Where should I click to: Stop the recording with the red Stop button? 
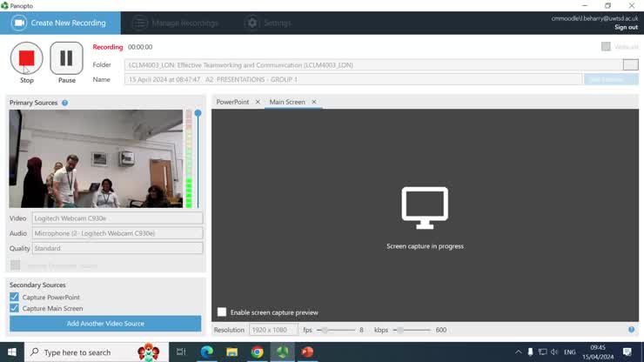[x=26, y=58]
